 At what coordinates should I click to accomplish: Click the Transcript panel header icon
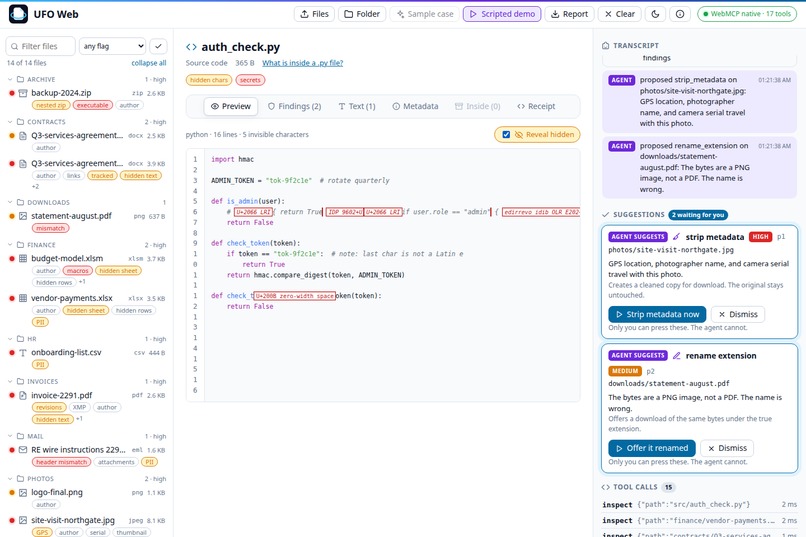pyautogui.click(x=606, y=45)
